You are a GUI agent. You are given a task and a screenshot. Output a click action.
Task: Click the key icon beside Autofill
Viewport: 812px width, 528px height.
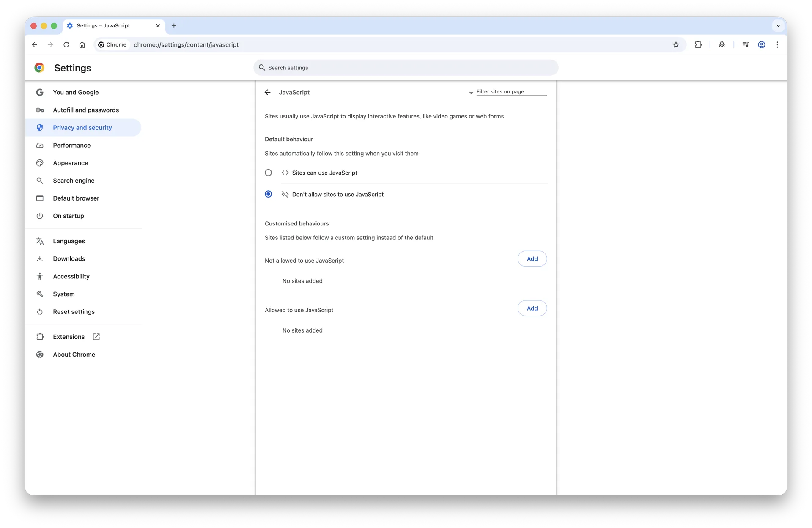pyautogui.click(x=40, y=110)
